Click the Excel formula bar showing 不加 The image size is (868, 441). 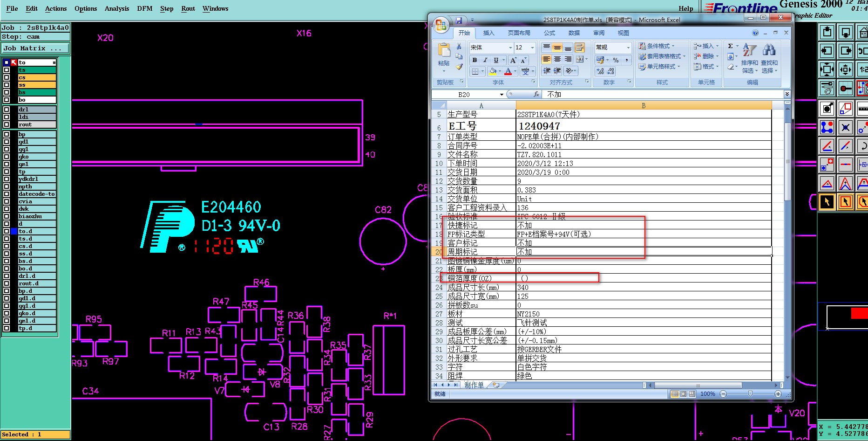663,94
